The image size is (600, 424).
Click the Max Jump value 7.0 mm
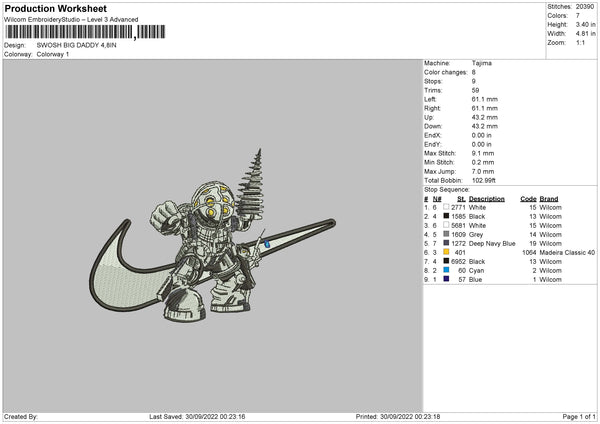click(x=483, y=171)
